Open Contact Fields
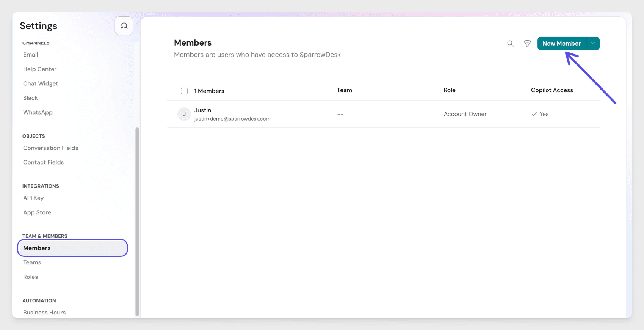The image size is (644, 330). pyautogui.click(x=44, y=162)
